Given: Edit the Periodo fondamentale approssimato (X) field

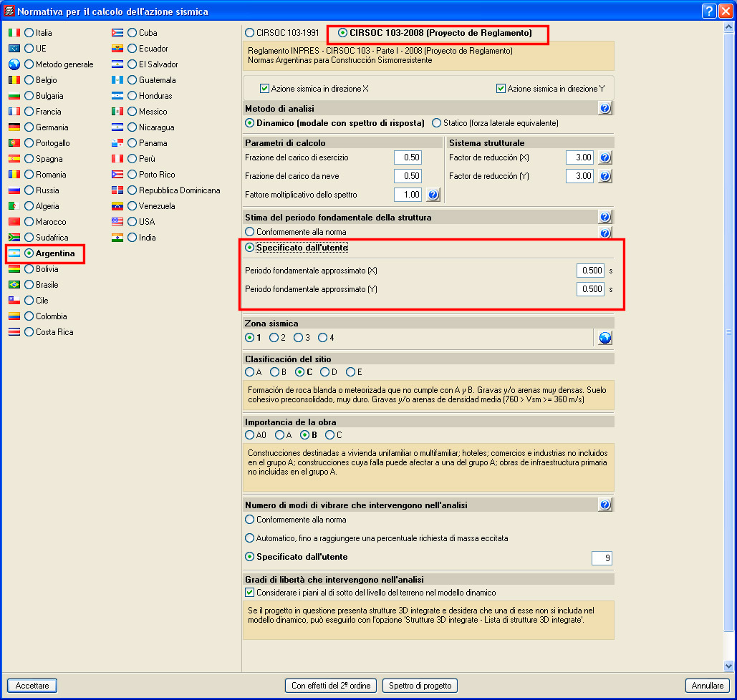Looking at the screenshot, I should click(x=590, y=271).
